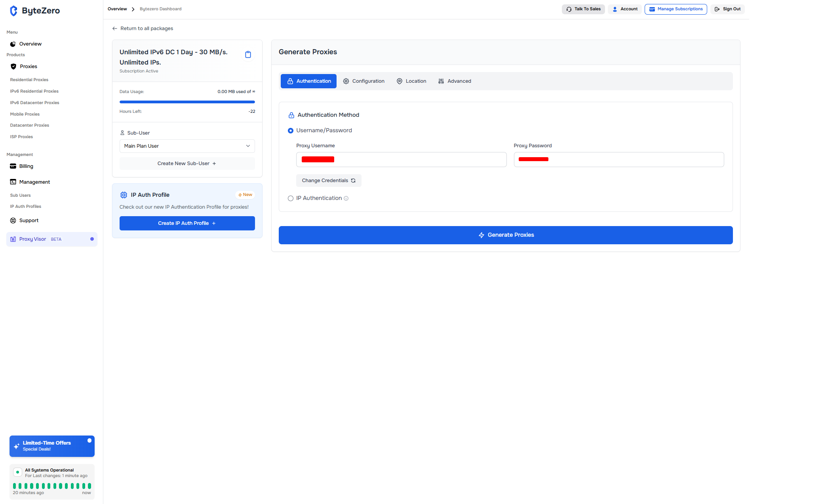Screen dimensions: 824x504
Task: Switch to the Authentication tab
Action: point(308,81)
